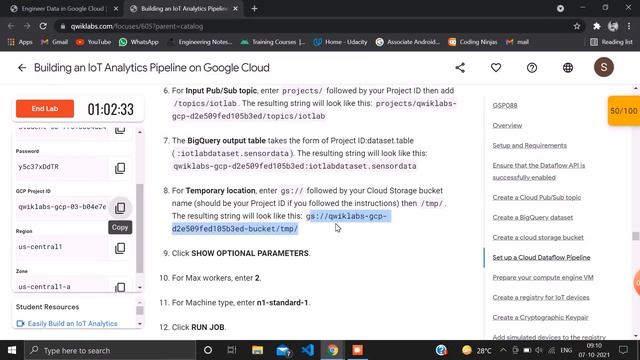
Task: Open Mail app on taskbar
Action: [283, 350]
